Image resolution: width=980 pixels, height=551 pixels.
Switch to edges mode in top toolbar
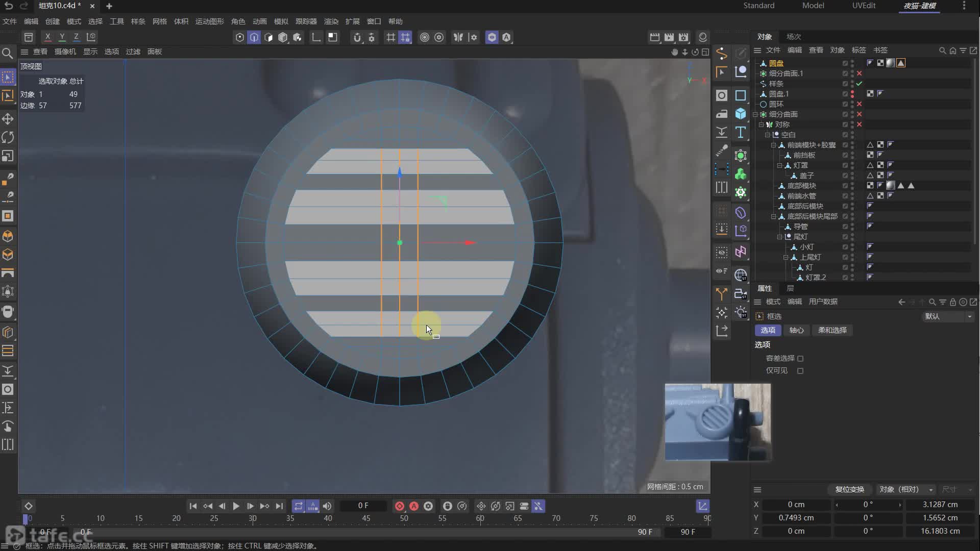254,37
